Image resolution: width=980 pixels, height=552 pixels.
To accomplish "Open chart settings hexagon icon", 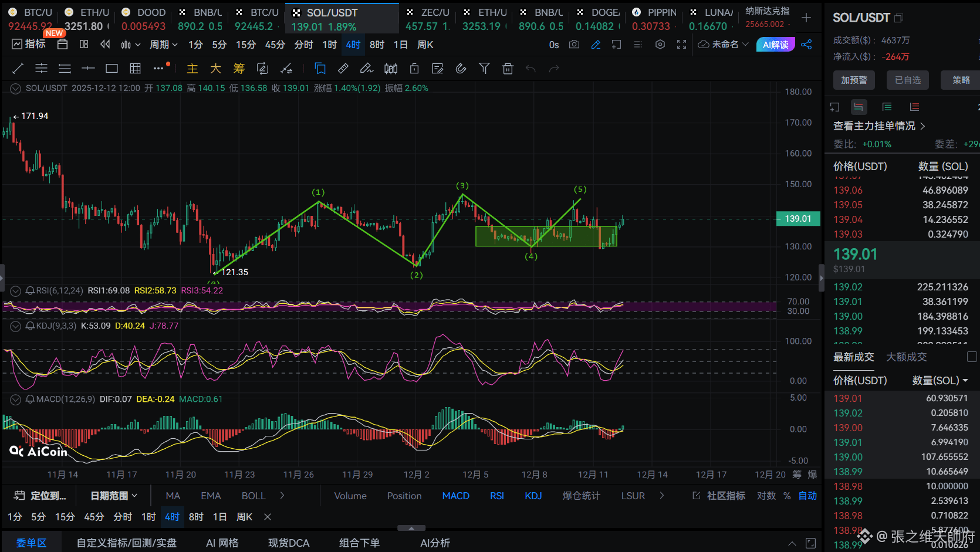I will 660,45.
